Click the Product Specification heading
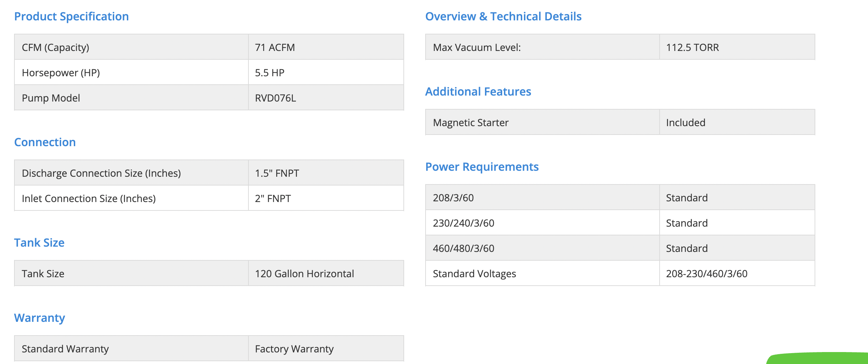The width and height of the screenshot is (868, 364). 71,17
